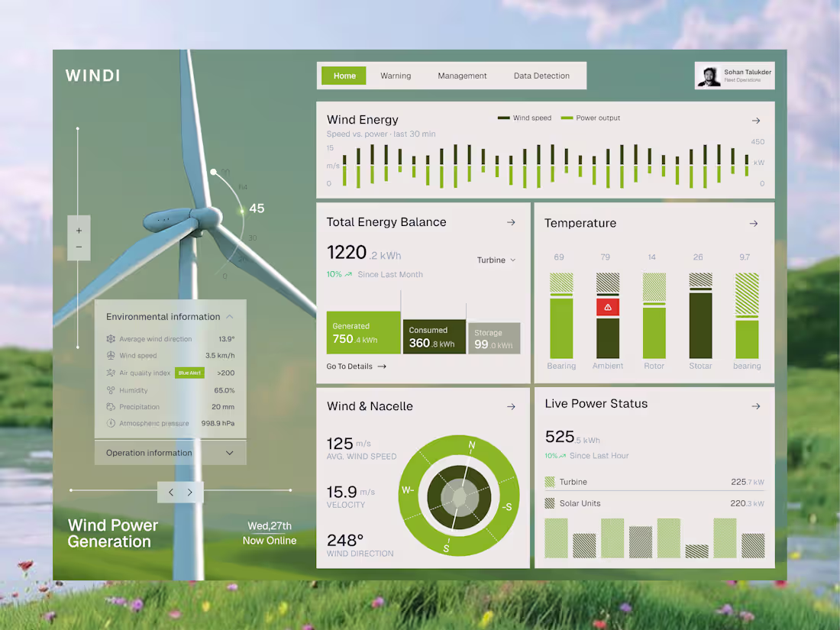Click the Power output legend entry

(590, 118)
